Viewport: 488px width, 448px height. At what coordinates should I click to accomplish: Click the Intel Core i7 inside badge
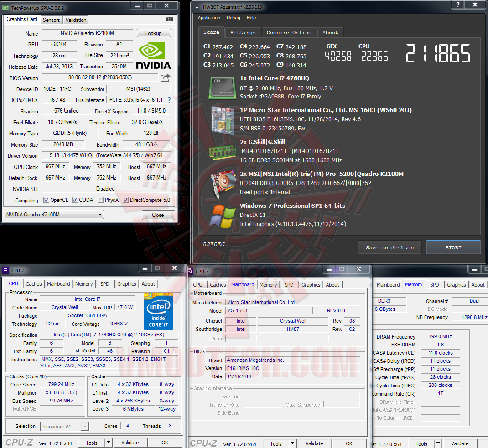[158, 311]
